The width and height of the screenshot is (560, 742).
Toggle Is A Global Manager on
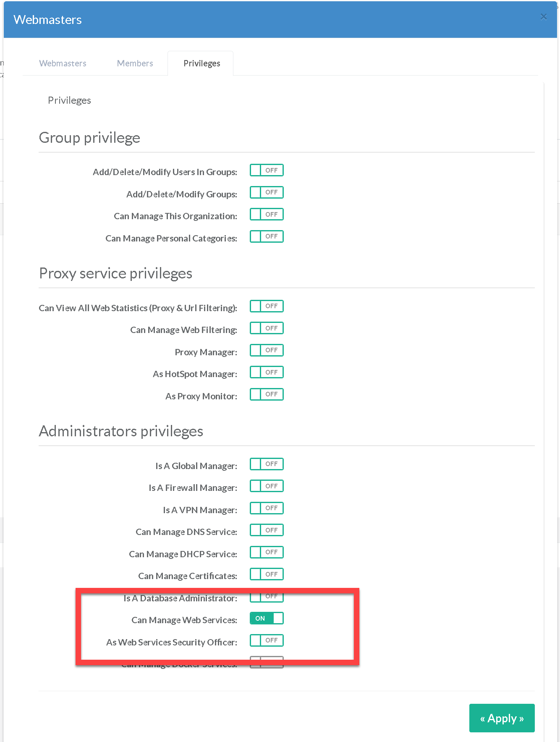click(267, 464)
